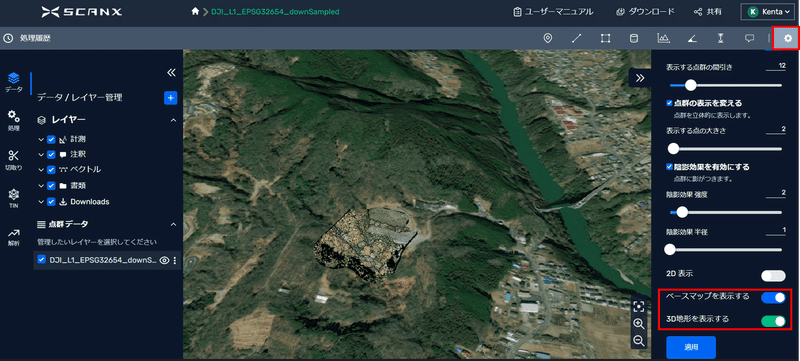Viewport: 800px width, 361px height.
Task: Edit the 陰影効果 半径 value field
Action: [776, 231]
